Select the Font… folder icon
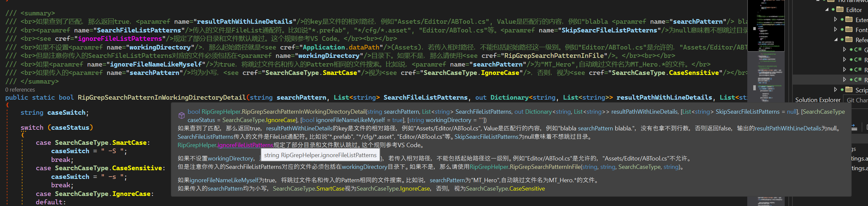This screenshot has width=868, height=206. (x=849, y=29)
